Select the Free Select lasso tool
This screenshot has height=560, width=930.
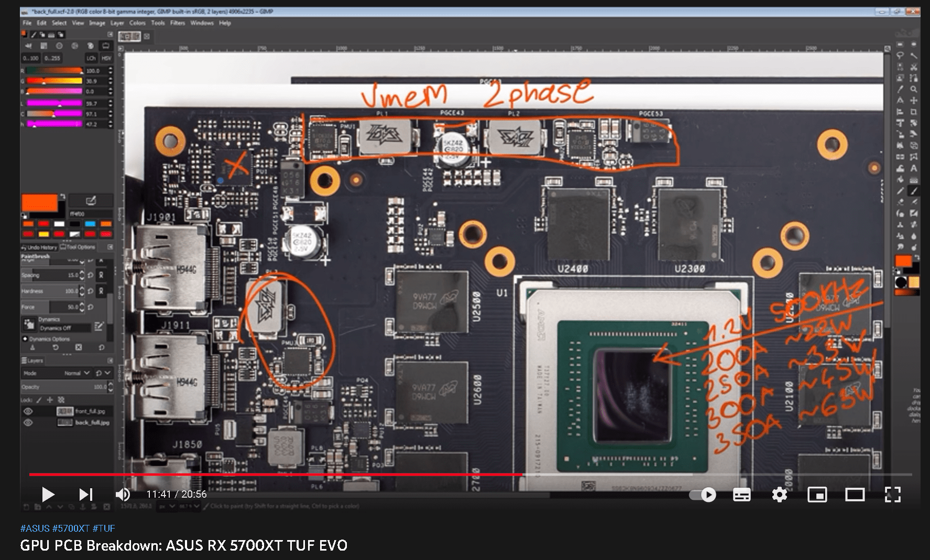(x=900, y=56)
